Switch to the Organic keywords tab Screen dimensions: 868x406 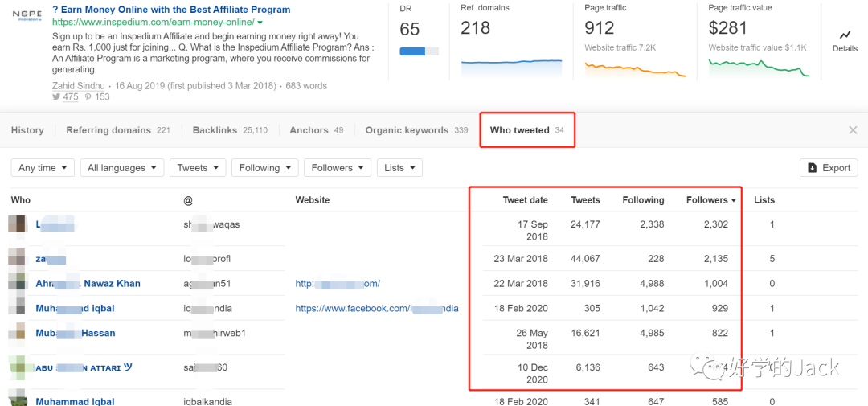tap(416, 130)
